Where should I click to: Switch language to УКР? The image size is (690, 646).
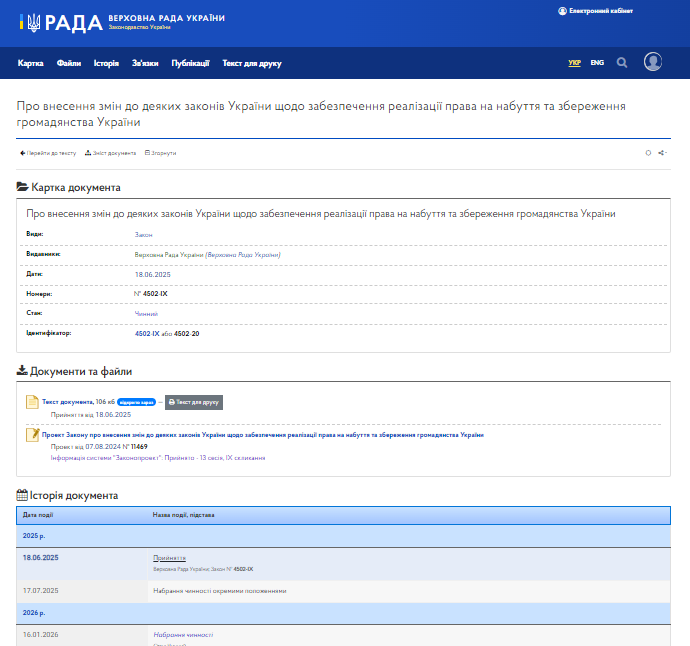click(x=574, y=62)
